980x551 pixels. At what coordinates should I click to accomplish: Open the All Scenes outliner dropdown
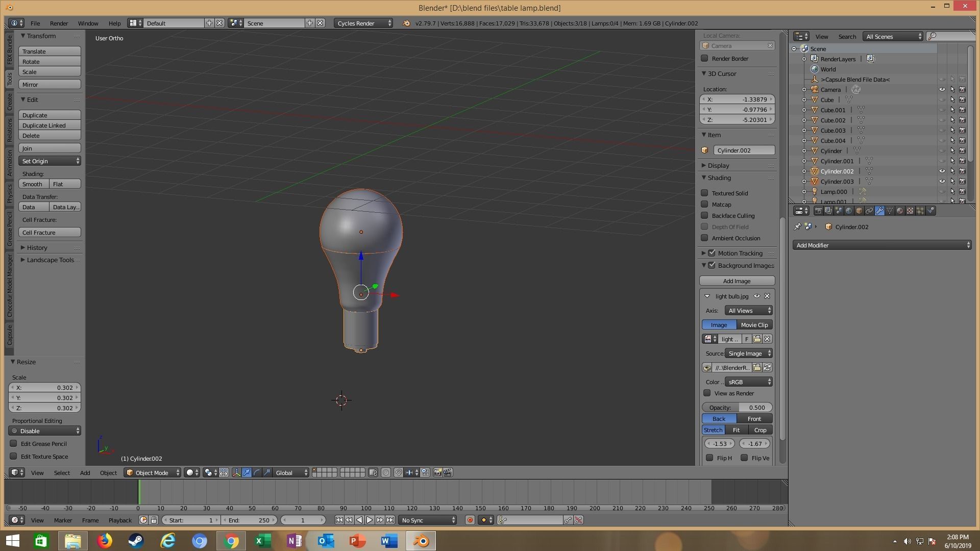pyautogui.click(x=893, y=37)
